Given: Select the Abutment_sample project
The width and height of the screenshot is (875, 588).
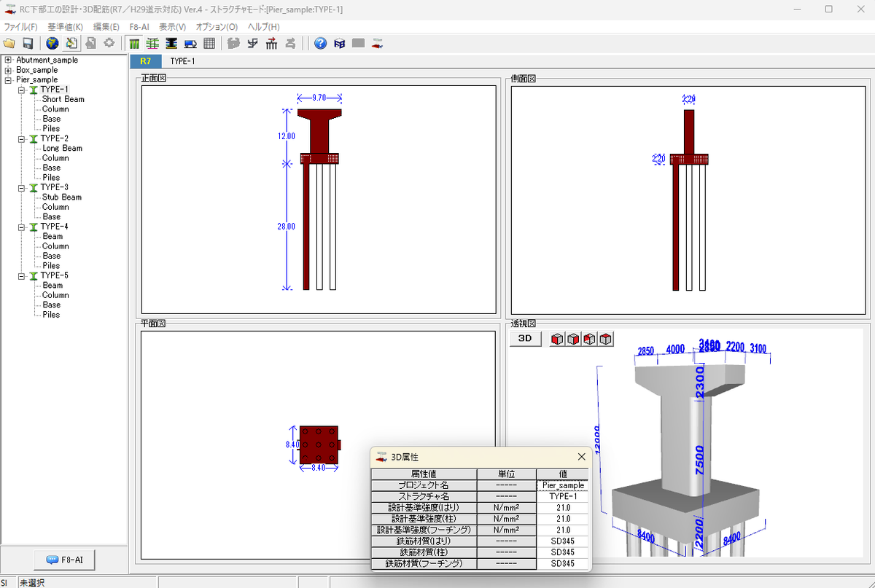Looking at the screenshot, I should 47,60.
